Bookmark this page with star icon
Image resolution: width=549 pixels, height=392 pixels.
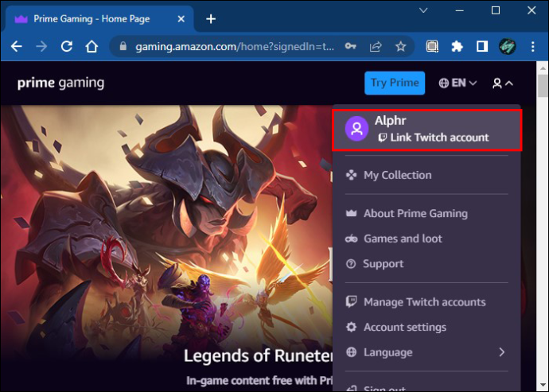coord(400,46)
